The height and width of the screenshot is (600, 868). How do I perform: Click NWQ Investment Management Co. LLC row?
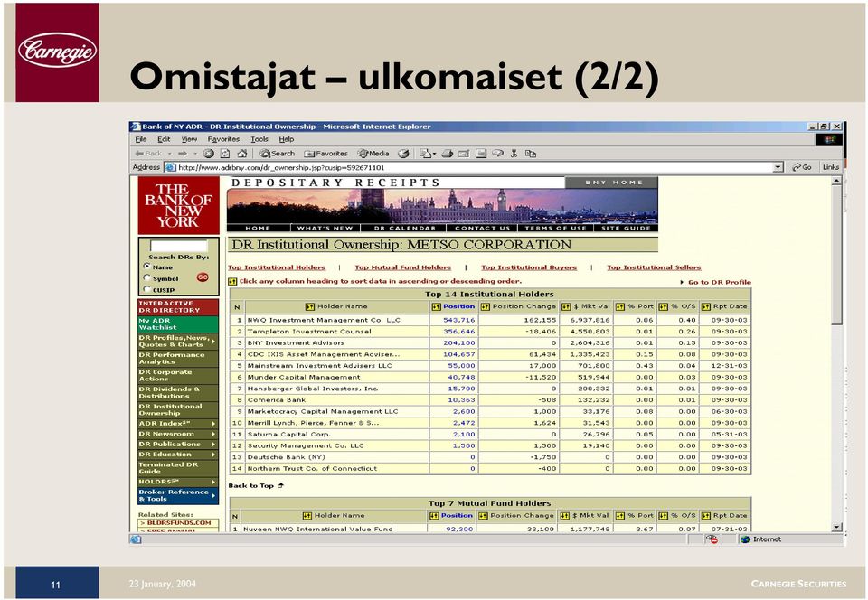pyautogui.click(x=490, y=320)
